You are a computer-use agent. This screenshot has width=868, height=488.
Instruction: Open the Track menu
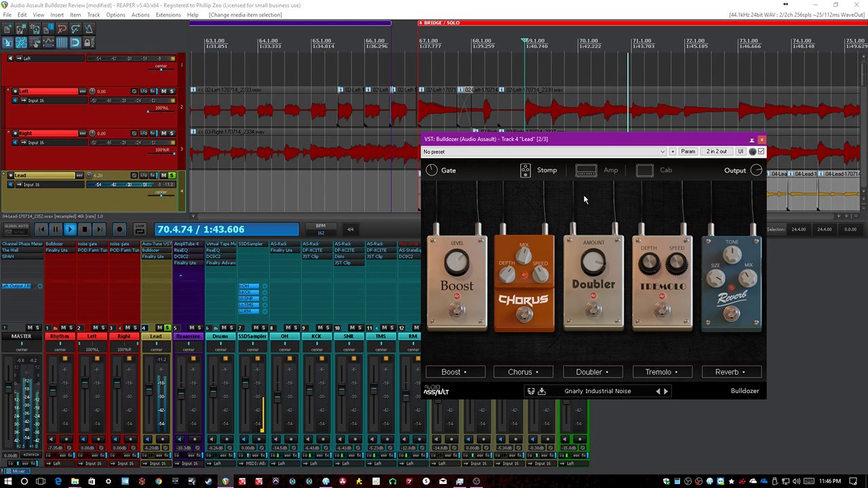pos(94,15)
